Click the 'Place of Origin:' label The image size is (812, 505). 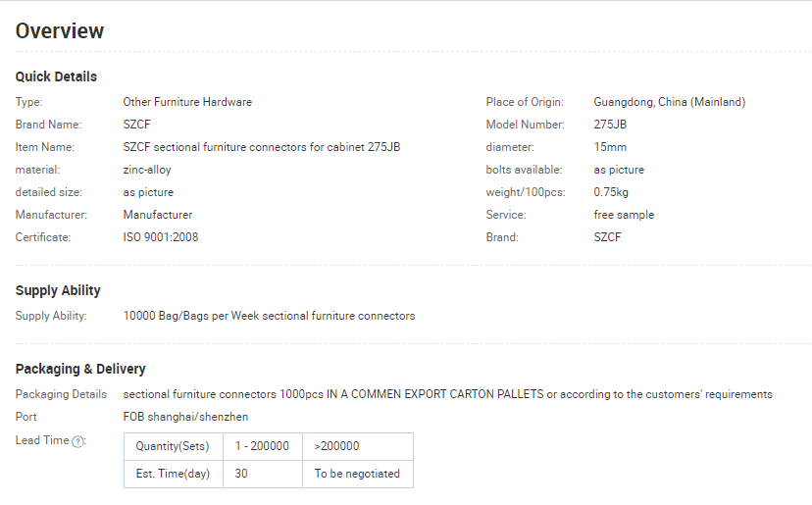click(525, 102)
